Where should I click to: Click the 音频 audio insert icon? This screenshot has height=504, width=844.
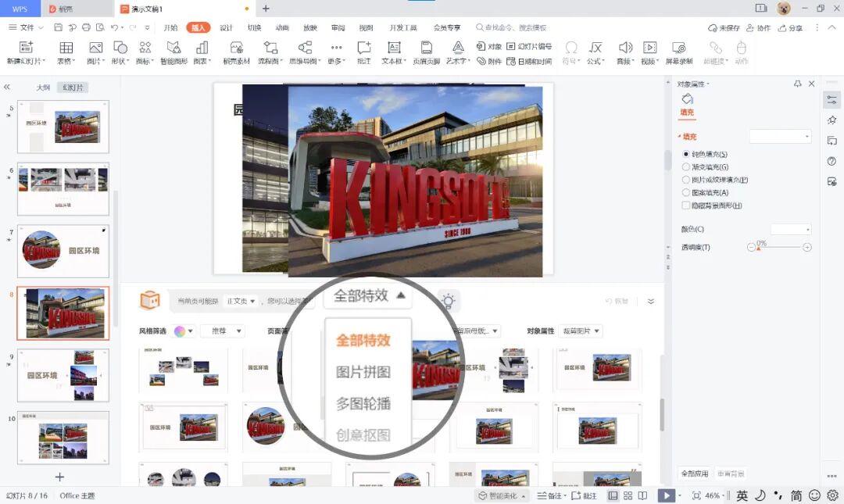[x=625, y=48]
